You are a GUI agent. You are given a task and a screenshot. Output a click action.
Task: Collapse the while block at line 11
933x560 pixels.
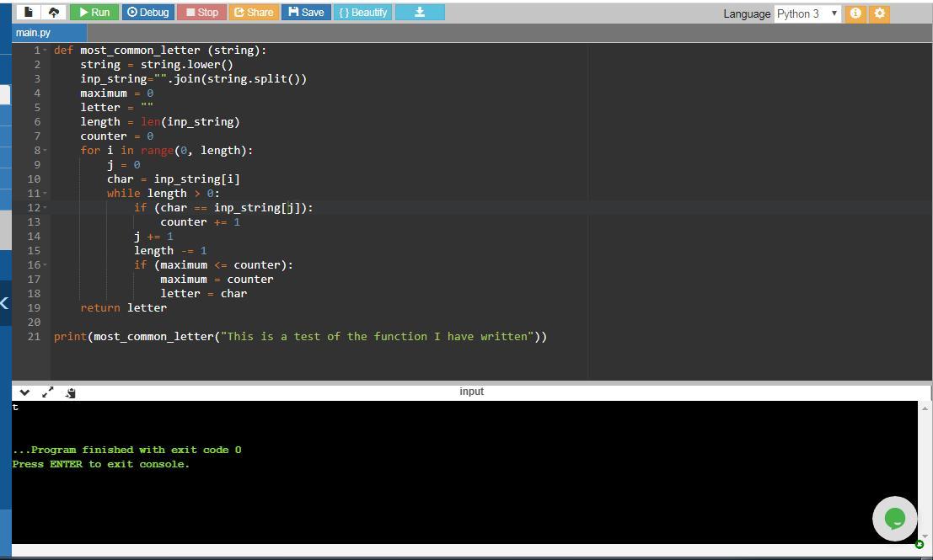coord(45,194)
